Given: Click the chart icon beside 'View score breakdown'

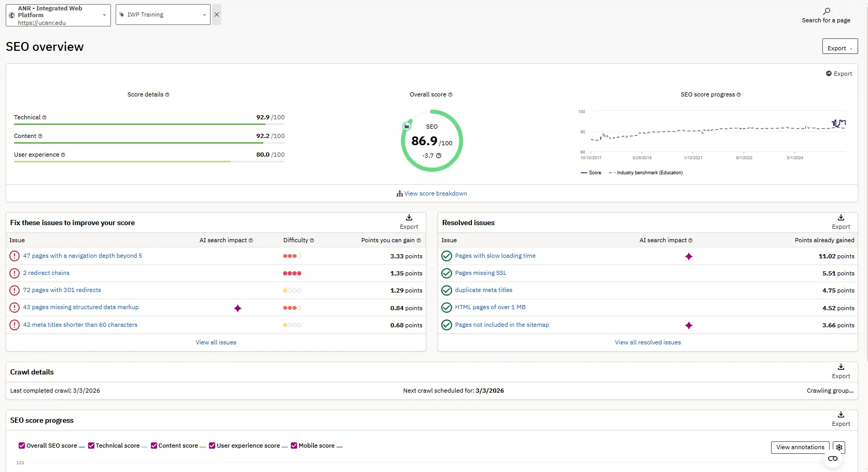Looking at the screenshot, I should 399,193.
